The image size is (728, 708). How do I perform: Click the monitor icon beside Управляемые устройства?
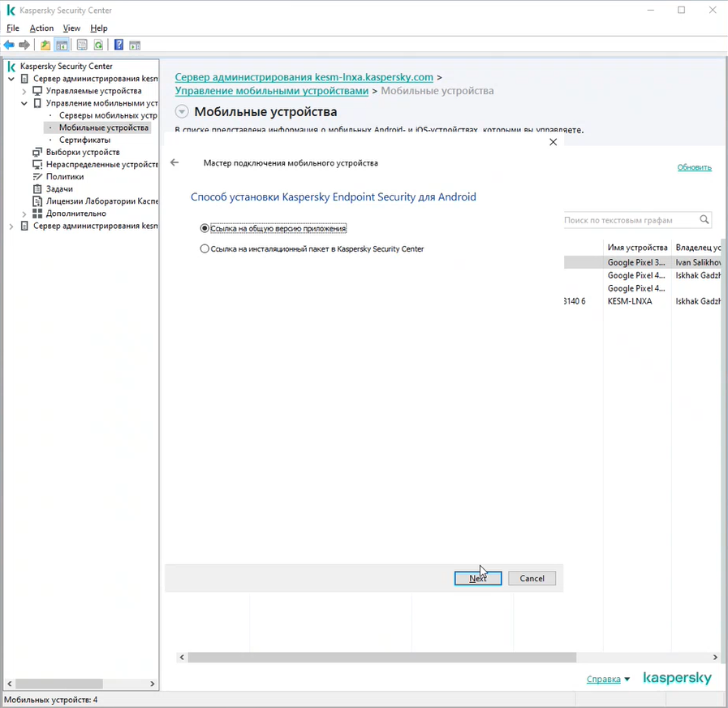point(37,91)
